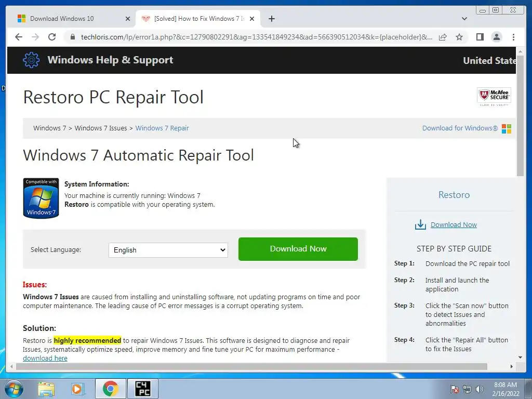Click the horizontal scrollbar thumb
532x399 pixels.
[x=251, y=366]
